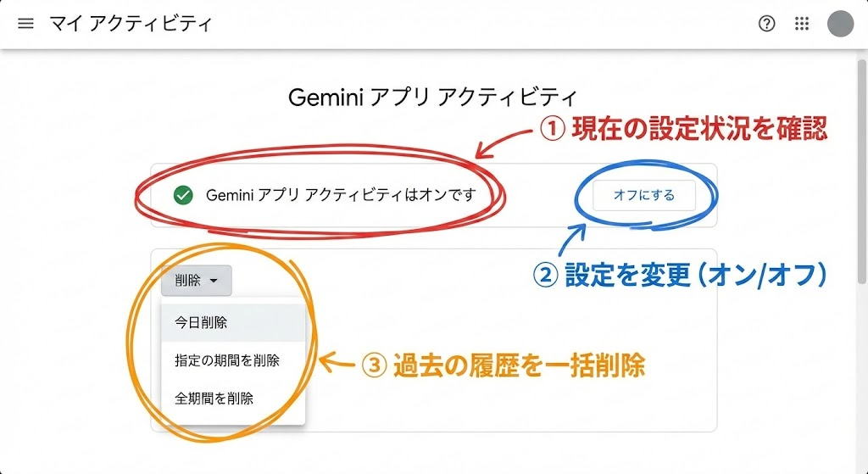Screen dimensions: 868x474
Task: Select 今日削除 from the menu
Action: 201,322
